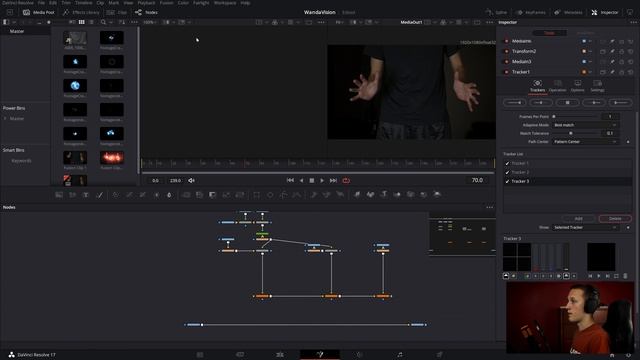Click the track backward button
The height and width of the screenshot is (360, 640).
[514, 103]
